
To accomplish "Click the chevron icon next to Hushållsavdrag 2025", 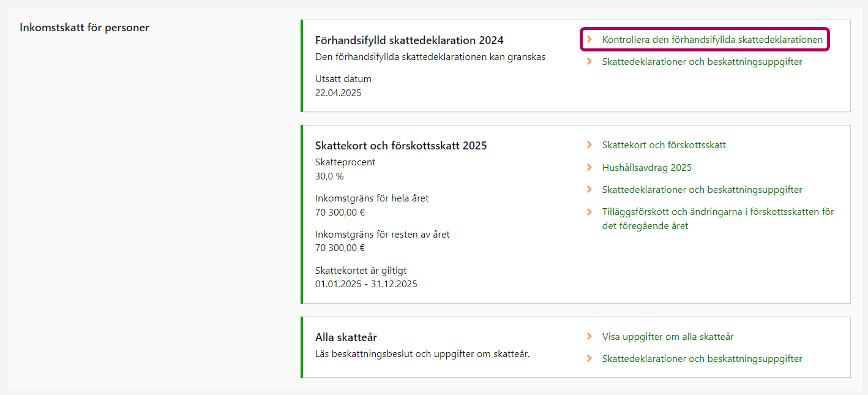I will (589, 167).
